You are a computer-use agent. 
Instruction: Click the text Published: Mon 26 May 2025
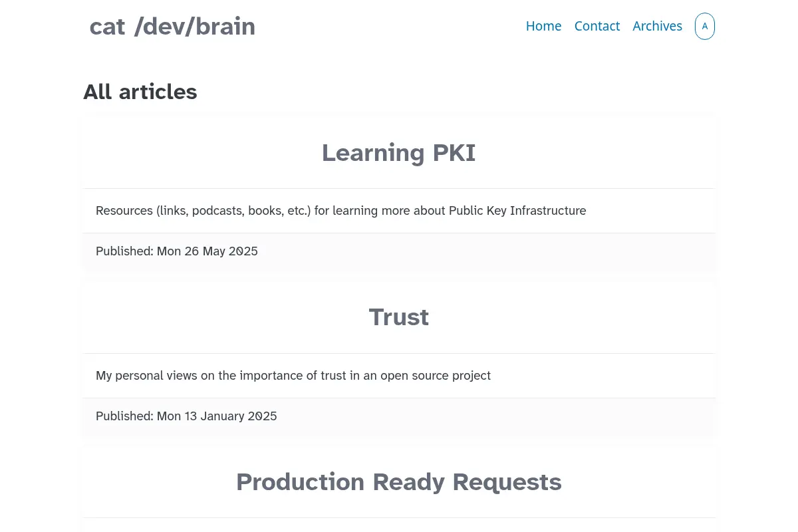pos(177,251)
